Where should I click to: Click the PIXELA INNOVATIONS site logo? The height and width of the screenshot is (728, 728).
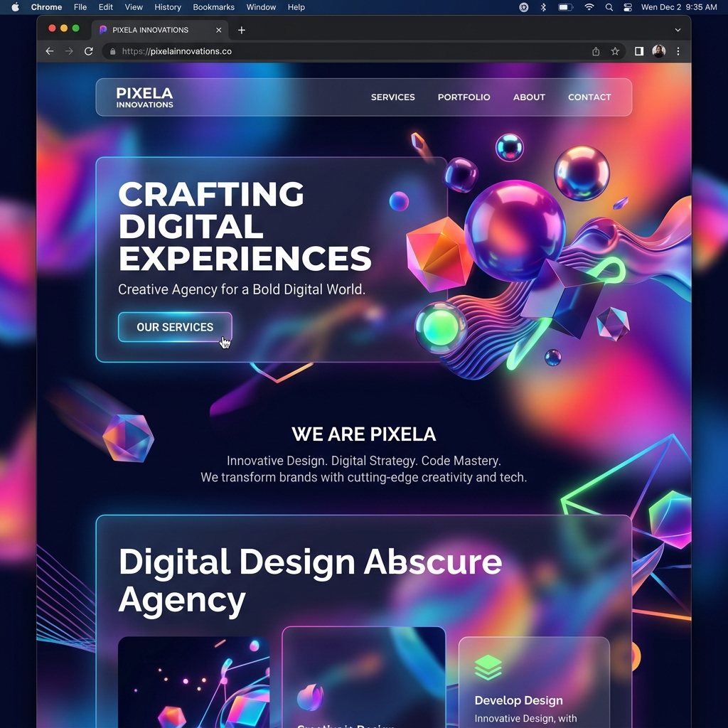[144, 97]
